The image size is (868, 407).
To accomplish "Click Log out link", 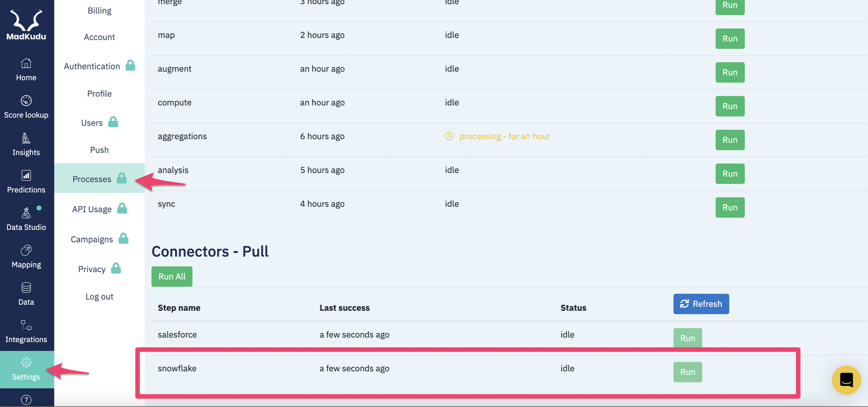I will point(99,297).
